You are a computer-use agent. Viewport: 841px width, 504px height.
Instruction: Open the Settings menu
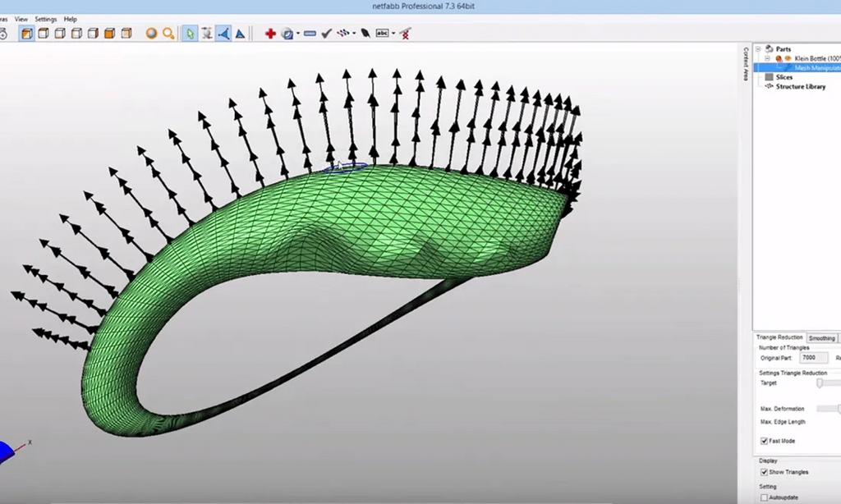[x=45, y=18]
